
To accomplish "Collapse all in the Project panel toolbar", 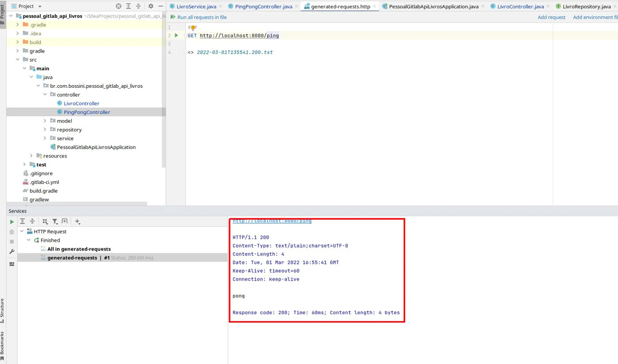I will (x=138, y=6).
